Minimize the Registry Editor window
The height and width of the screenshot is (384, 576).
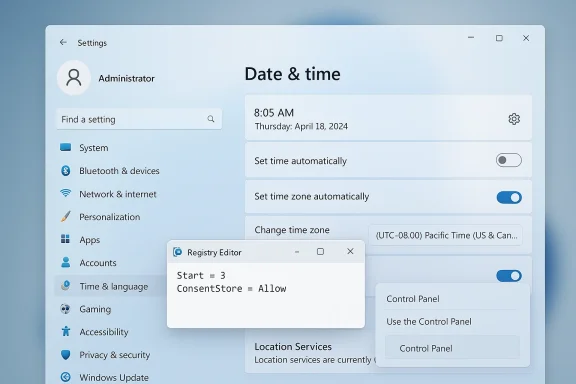[x=297, y=252]
